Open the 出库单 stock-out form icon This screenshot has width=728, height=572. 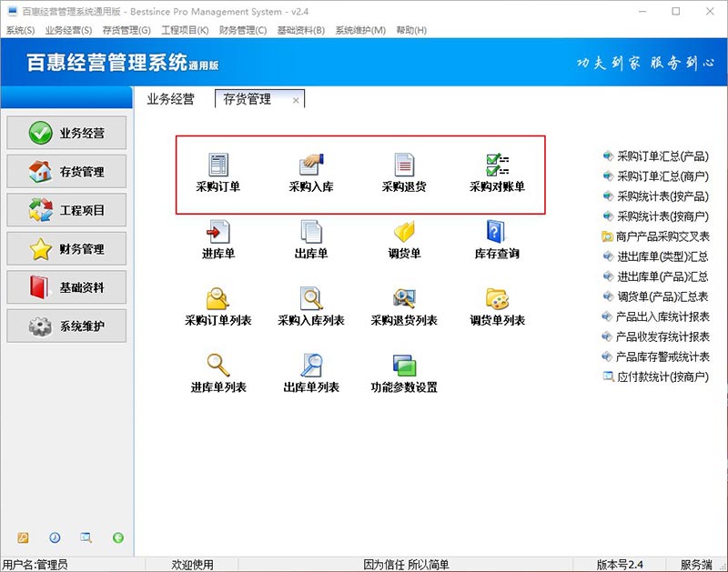pos(311,240)
